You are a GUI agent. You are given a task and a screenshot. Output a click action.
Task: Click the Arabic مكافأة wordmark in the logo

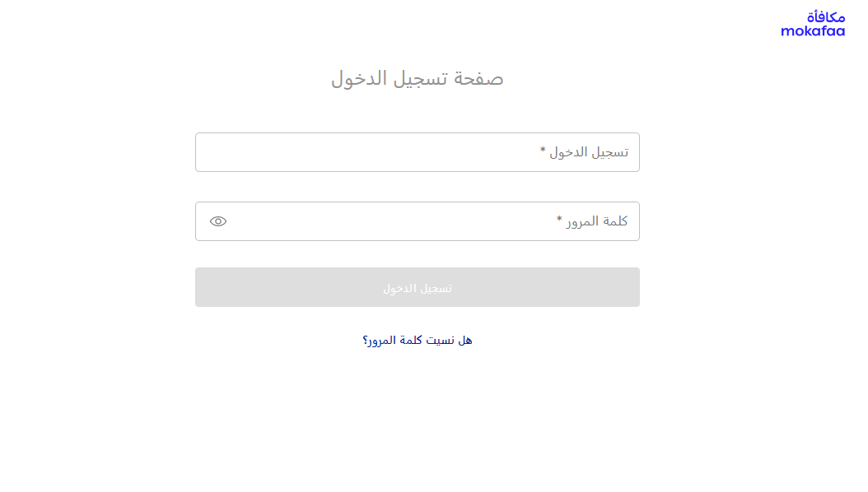coord(825,16)
